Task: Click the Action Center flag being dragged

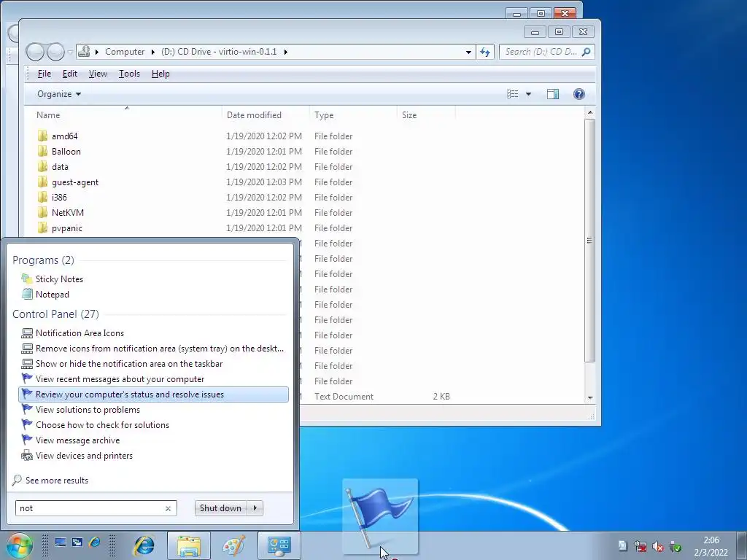Action: pos(379,517)
